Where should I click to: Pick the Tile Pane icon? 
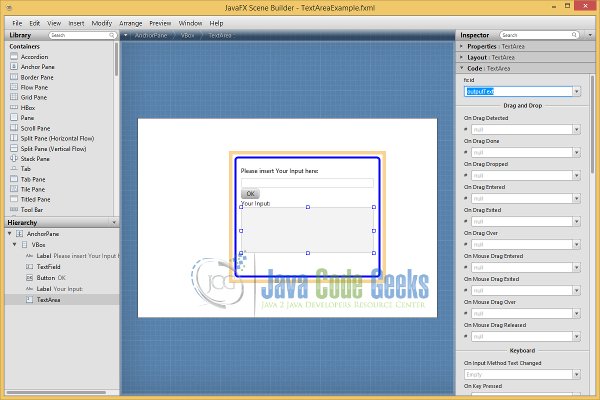point(14,189)
